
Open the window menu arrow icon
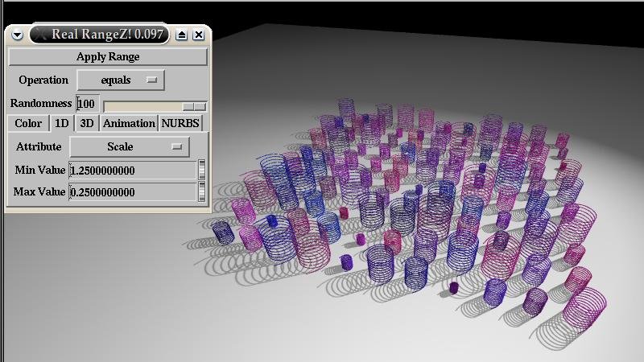click(x=17, y=35)
